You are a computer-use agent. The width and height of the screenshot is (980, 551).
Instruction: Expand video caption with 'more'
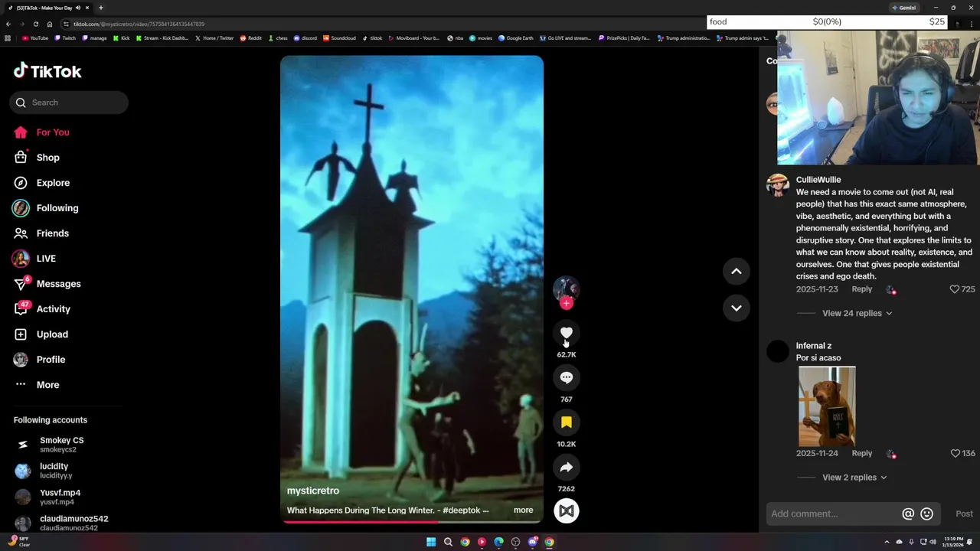tap(523, 510)
